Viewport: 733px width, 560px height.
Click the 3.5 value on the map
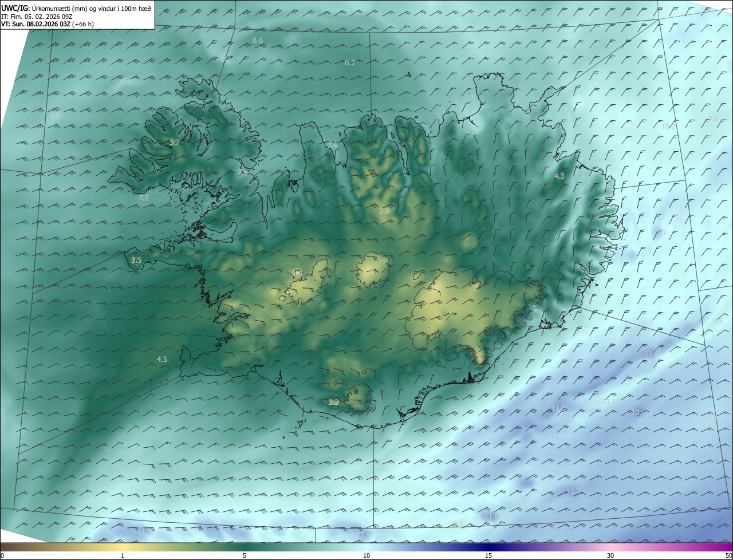(x=136, y=260)
